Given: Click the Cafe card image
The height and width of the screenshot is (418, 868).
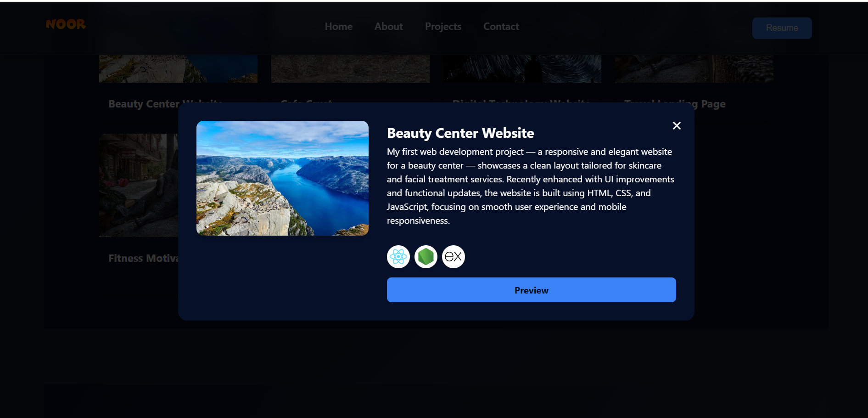Looking at the screenshot, I should pyautogui.click(x=350, y=69).
